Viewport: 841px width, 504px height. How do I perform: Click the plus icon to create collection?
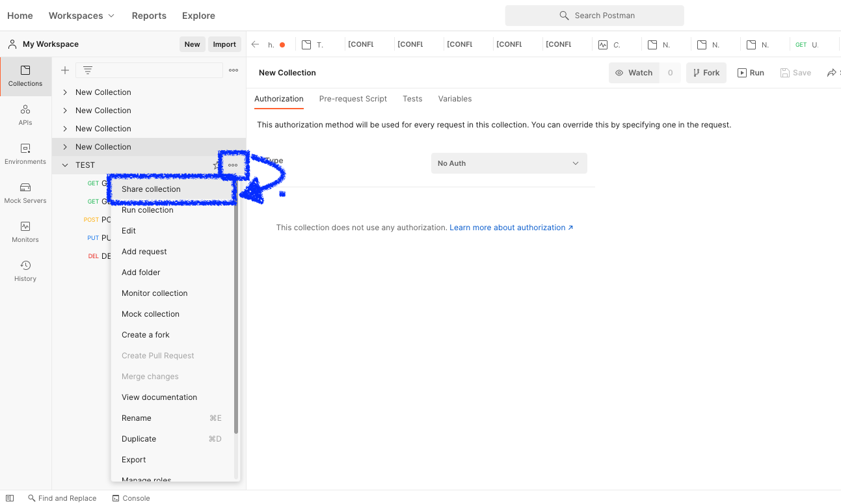click(x=65, y=70)
